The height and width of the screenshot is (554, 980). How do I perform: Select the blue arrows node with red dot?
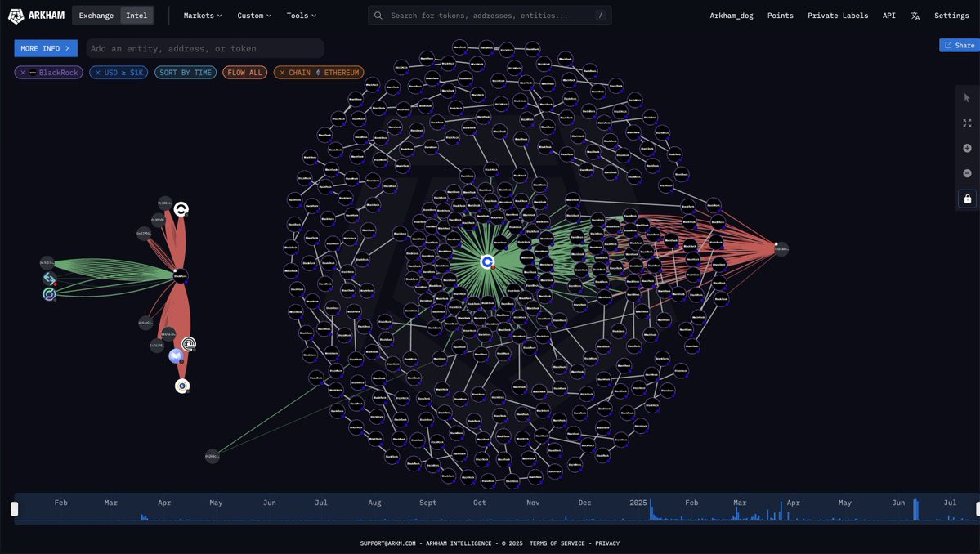tap(49, 279)
